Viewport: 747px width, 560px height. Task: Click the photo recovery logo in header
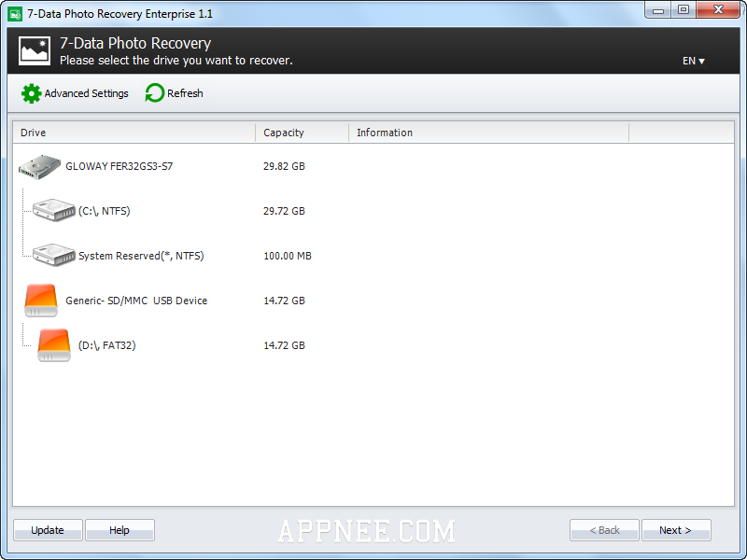point(35,50)
